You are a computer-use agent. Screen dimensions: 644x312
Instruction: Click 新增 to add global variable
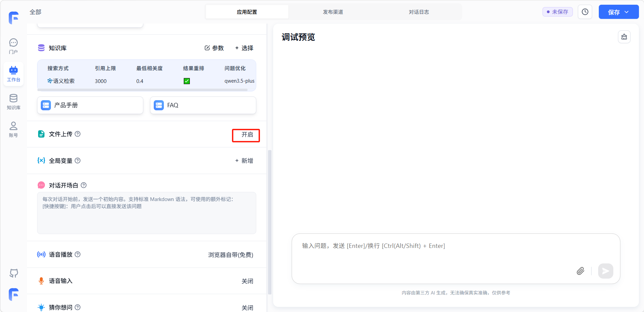244,161
